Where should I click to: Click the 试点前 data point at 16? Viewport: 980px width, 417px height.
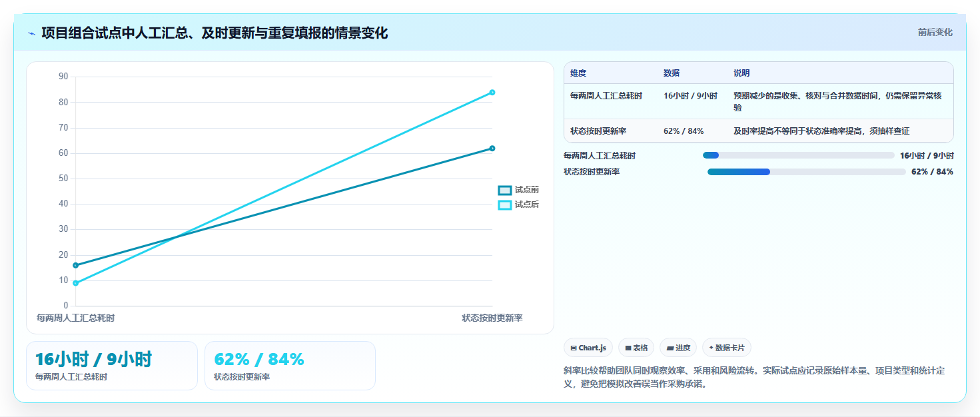pyautogui.click(x=75, y=265)
